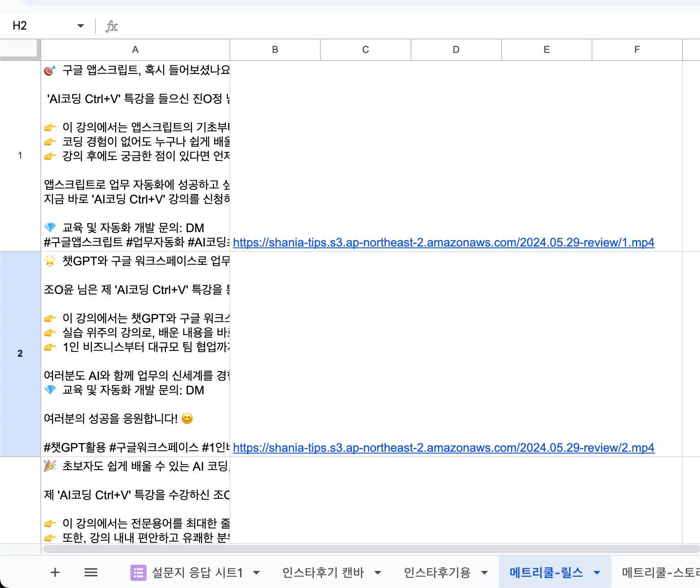
Task: Click the horizontal scrollbar
Action: [x=371, y=549]
